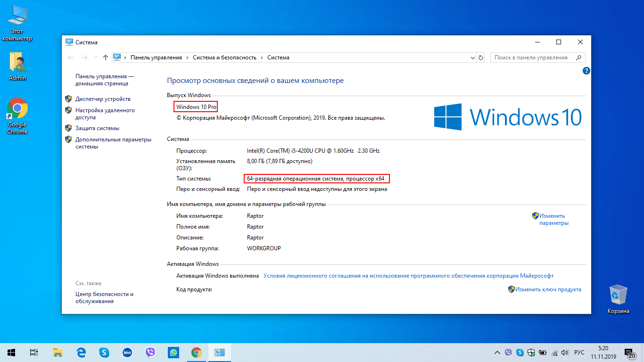Open the recent locations dropdown arrow
This screenshot has width=644, height=362.
coord(95,58)
